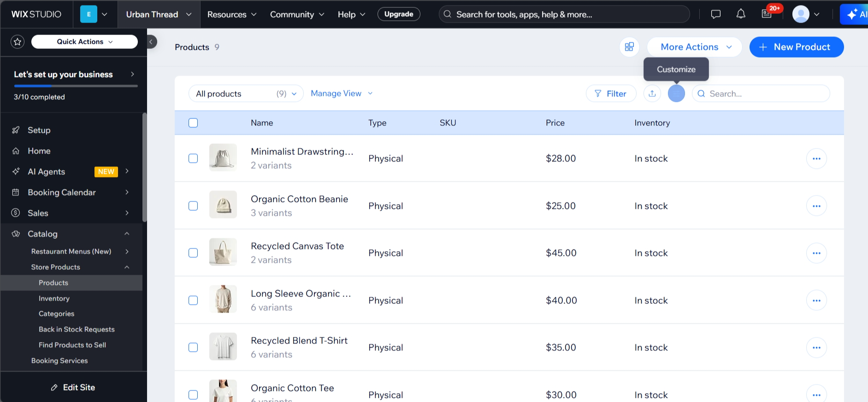Sort by the Price column header
Screen dimensions: 868x402
[555, 123]
